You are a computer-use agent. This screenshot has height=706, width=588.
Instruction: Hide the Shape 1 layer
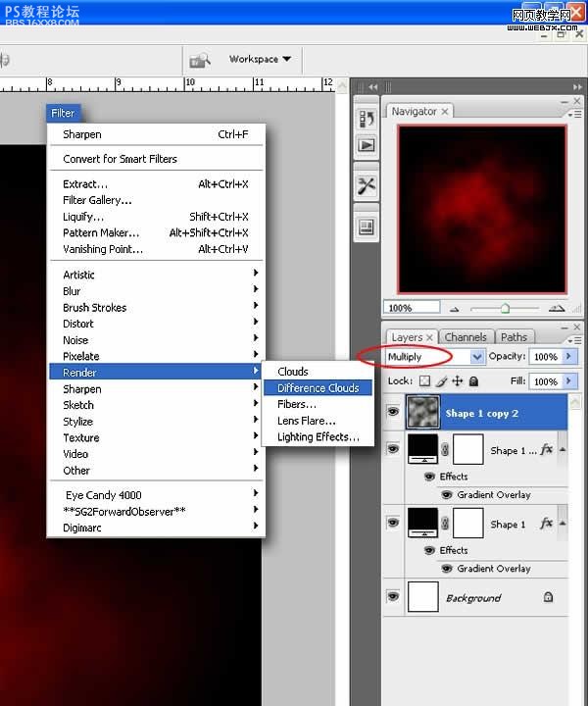[x=393, y=523]
